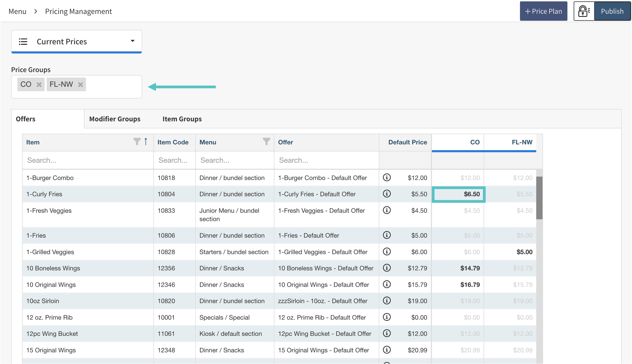Click info icon for 1-Burger Combo row
This screenshot has height=364, width=632.
[387, 177]
